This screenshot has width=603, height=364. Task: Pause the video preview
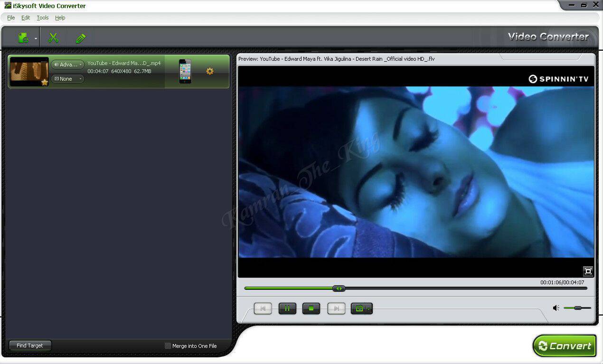click(287, 308)
